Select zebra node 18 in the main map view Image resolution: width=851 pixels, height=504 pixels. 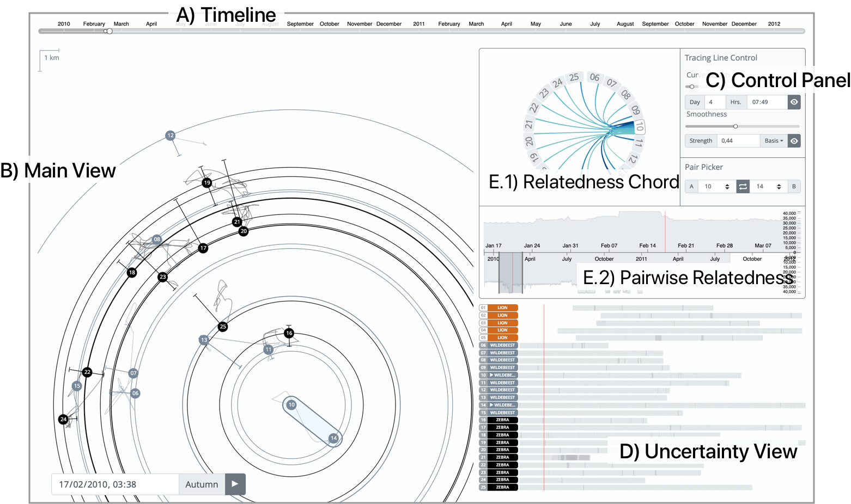[x=132, y=273]
